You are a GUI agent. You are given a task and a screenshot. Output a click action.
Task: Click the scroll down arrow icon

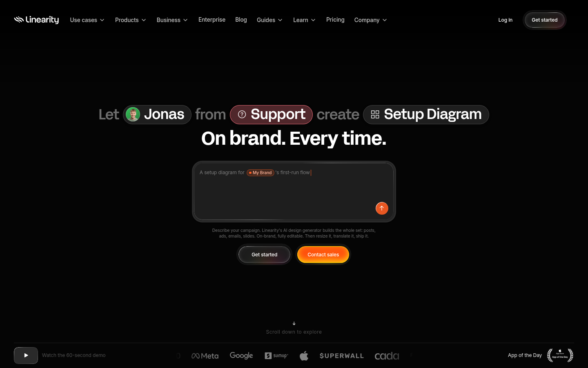(x=294, y=323)
